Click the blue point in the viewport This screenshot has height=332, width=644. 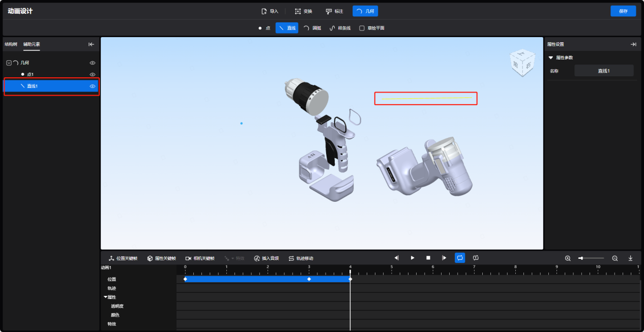pos(241,123)
